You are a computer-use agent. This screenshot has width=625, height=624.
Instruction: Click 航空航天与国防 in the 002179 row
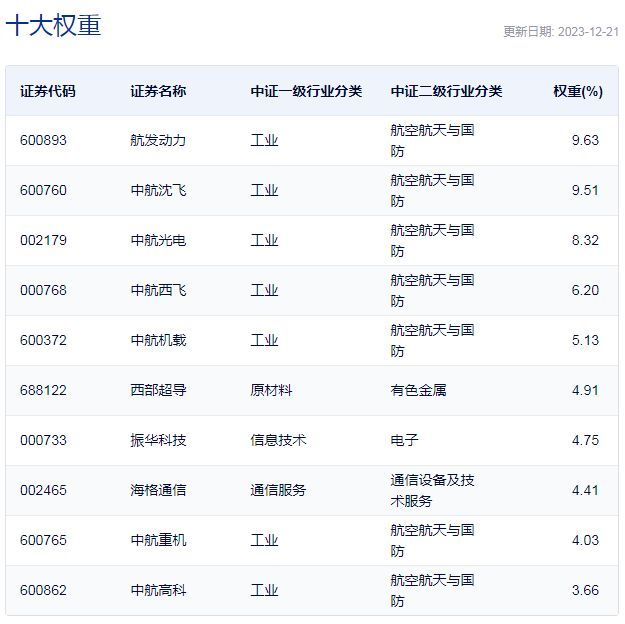432,240
